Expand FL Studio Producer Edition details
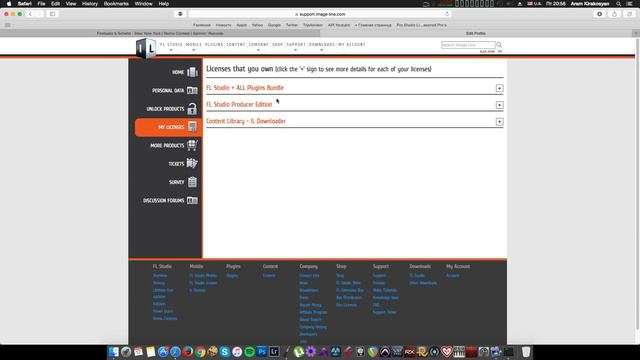Viewport: 640px width, 360px height. [x=499, y=105]
